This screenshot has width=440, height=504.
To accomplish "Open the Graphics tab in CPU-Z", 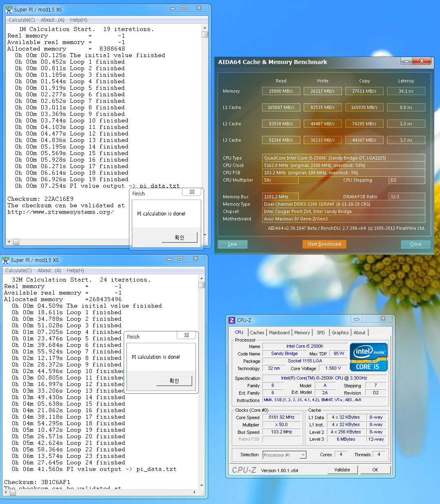I will pyautogui.click(x=340, y=333).
